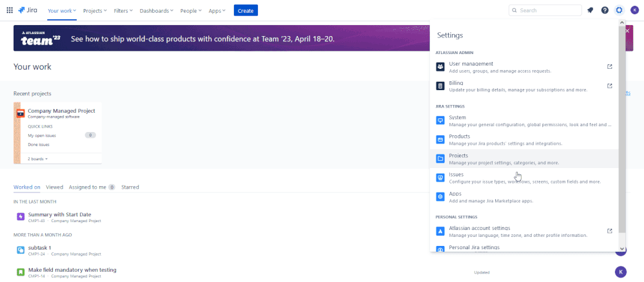This screenshot has height=282, width=644.
Task: Switch to the Viewed tab
Action: pos(55,187)
